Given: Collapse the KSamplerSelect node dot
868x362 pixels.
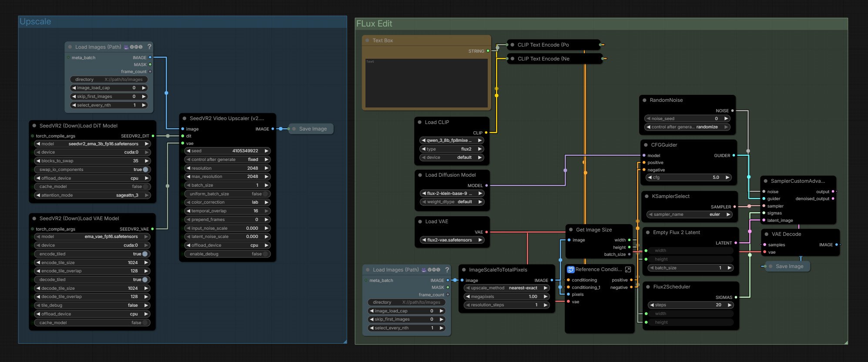Looking at the screenshot, I should [x=647, y=196].
